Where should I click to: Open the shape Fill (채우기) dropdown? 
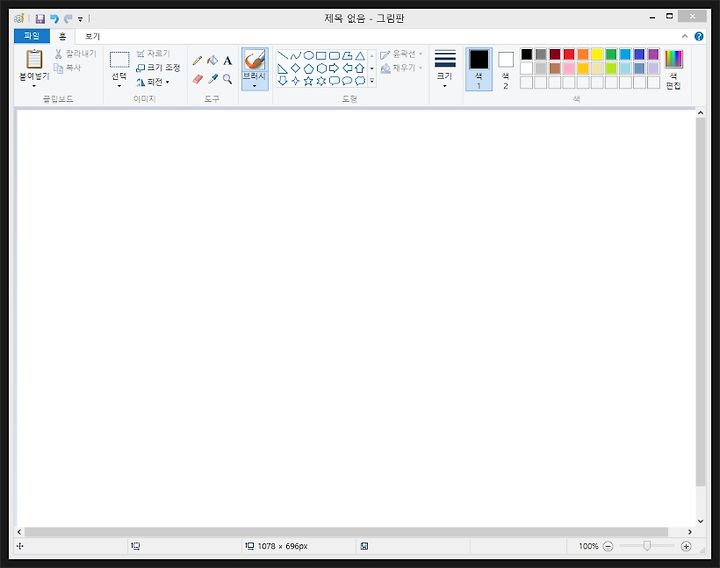401,68
